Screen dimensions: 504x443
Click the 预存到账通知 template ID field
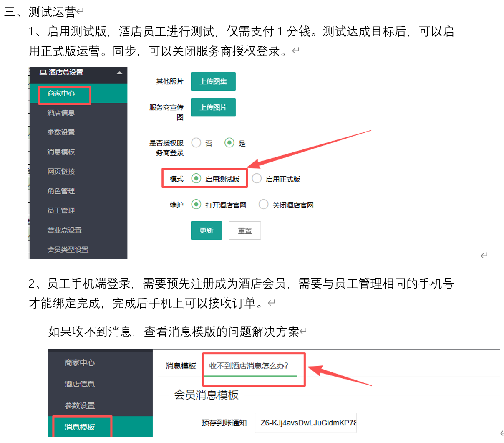tap(306, 423)
